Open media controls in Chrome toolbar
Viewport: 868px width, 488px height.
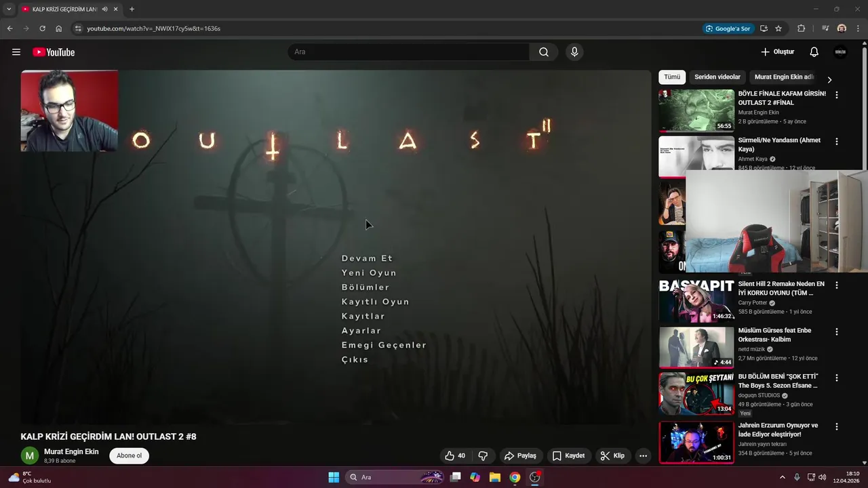[825, 28]
